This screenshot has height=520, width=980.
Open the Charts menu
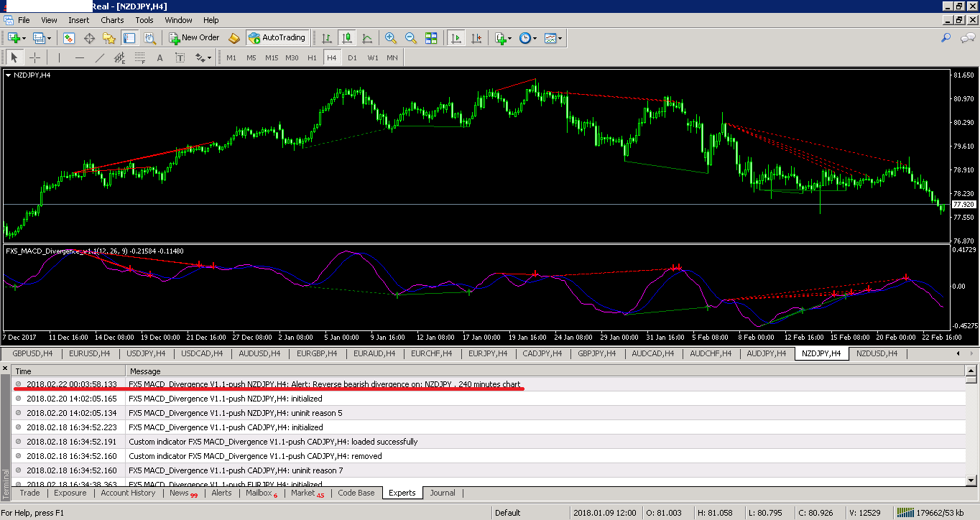click(112, 20)
